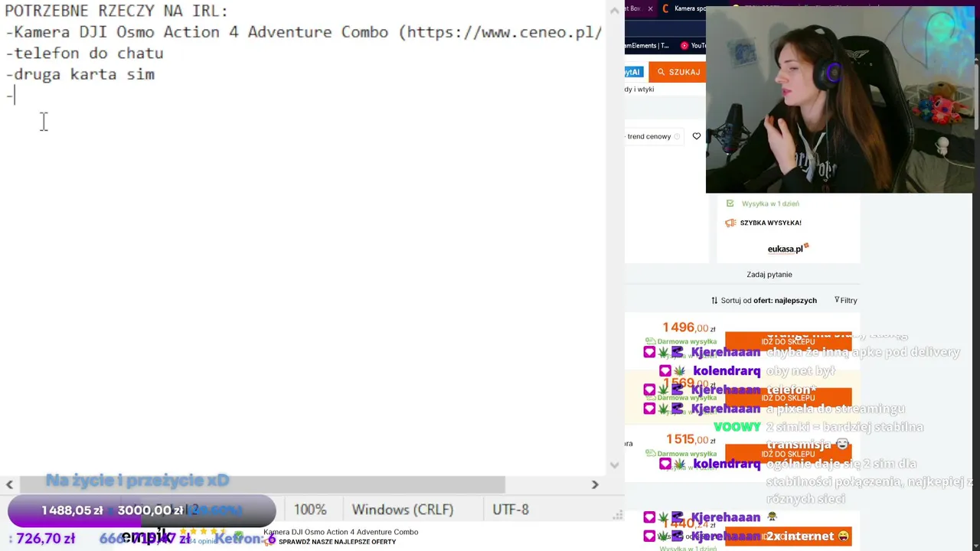Viewport: 980px width, 551px height.
Task: Click the Notepad window resize grip
Action: 617,515
